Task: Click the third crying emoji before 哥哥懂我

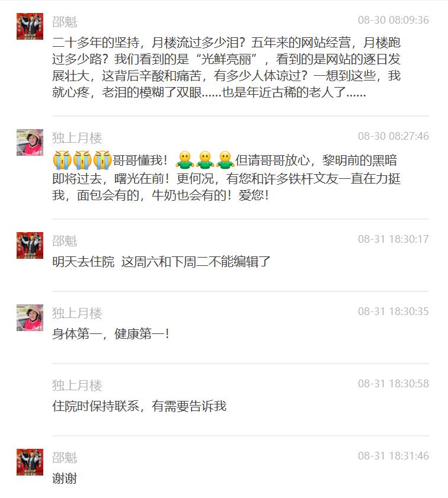Action: point(102,160)
